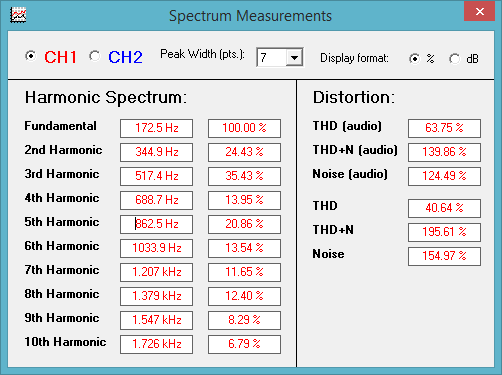Select the 3rd Harmonic percentage field
Image resolution: width=502 pixels, height=375 pixels.
click(244, 176)
